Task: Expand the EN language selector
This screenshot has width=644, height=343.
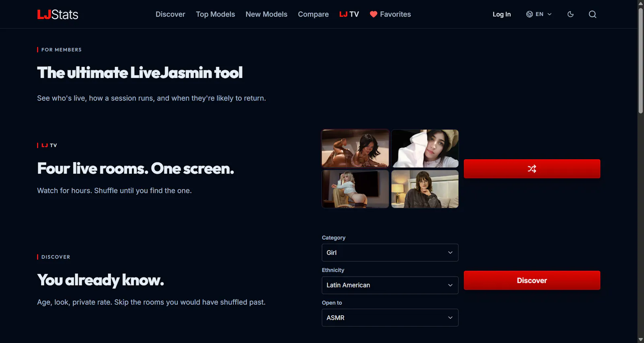Action: coord(539,14)
